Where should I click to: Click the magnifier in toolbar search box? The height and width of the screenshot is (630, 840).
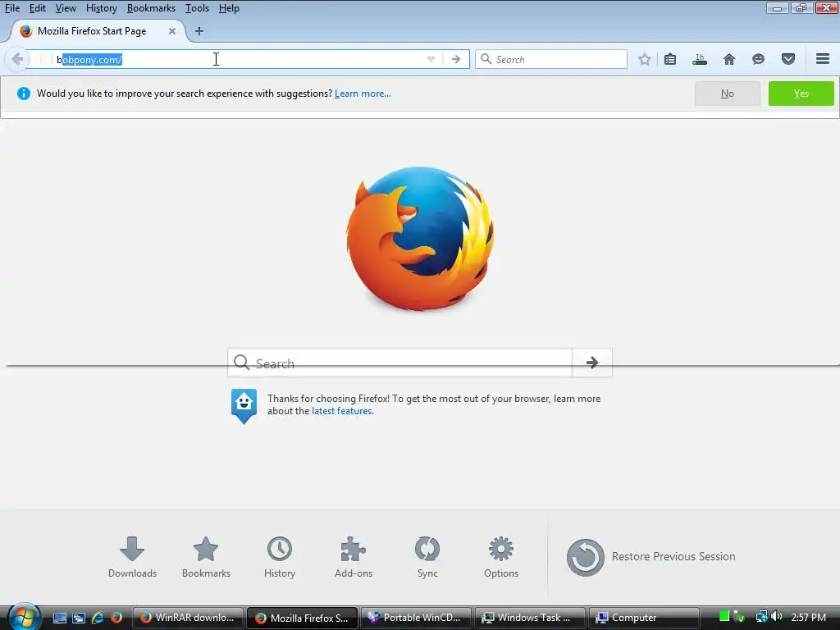click(x=486, y=59)
